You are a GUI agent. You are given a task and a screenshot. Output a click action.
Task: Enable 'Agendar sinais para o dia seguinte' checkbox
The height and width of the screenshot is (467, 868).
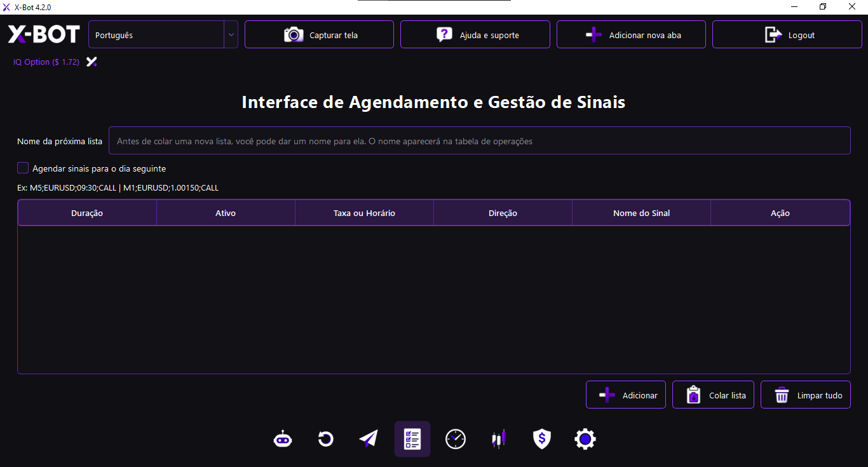coord(23,168)
